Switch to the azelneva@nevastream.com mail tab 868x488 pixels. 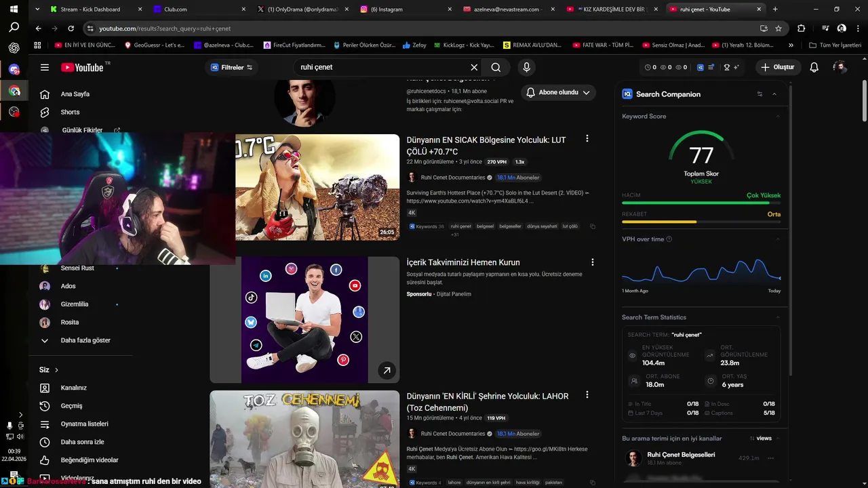509,9
